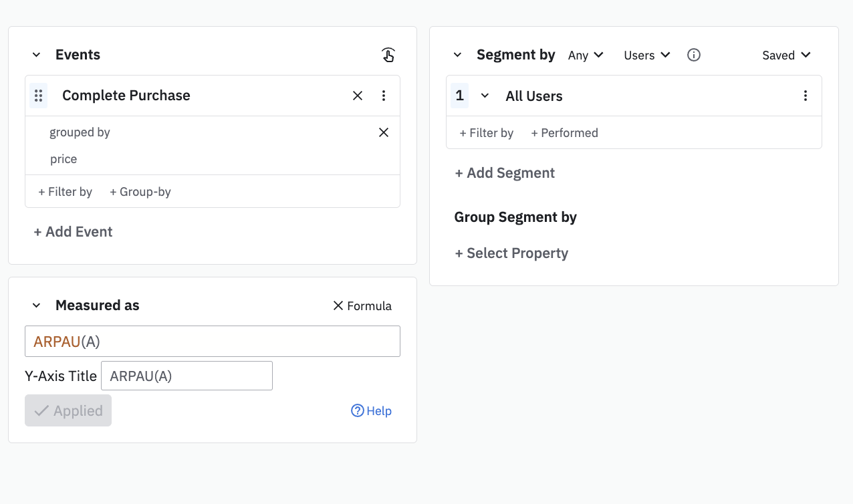Open the Users dropdown
853x504 pixels.
coord(646,55)
